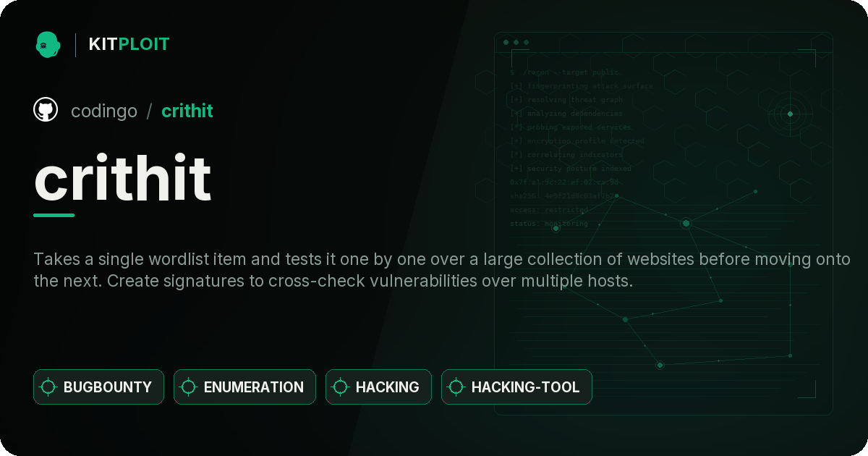Click the 'access: restricted' terminal line
The image size is (868, 456).
click(549, 210)
